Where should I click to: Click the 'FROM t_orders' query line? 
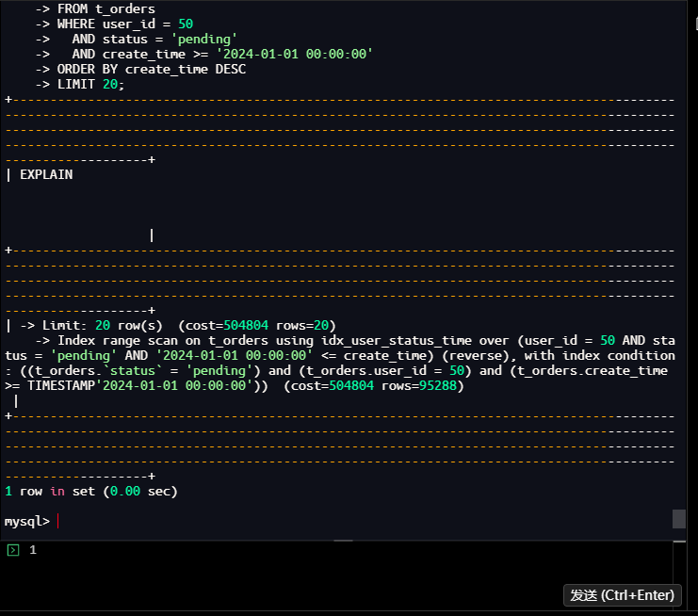(x=106, y=8)
